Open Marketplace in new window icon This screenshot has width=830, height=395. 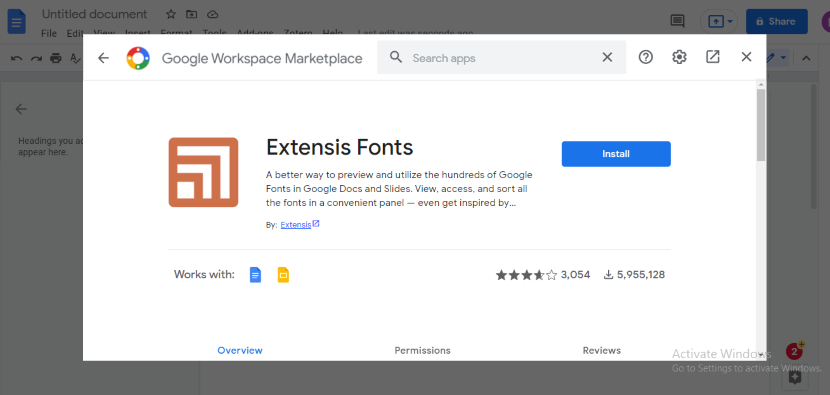[x=712, y=57]
